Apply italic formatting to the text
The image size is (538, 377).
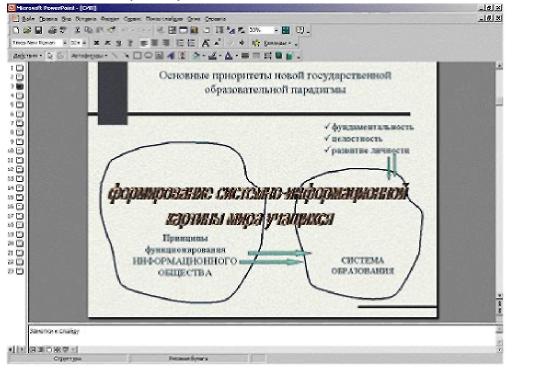(108, 43)
